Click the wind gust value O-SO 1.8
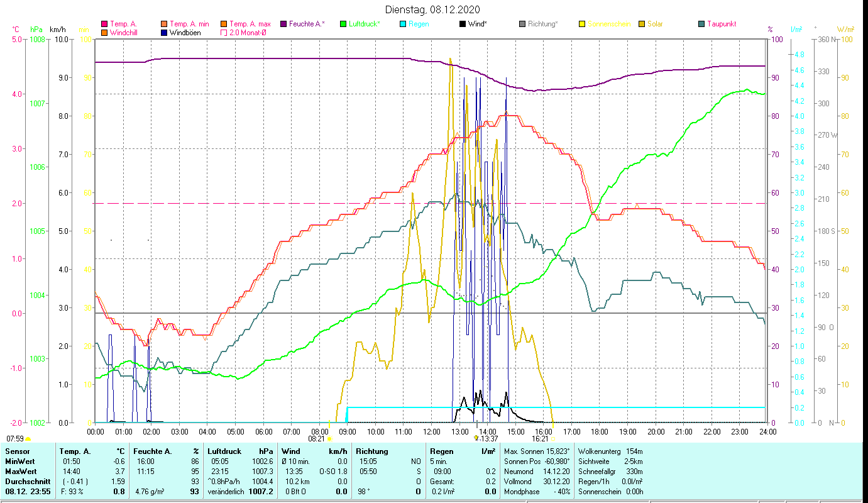This screenshot has width=868, height=503. [x=333, y=471]
